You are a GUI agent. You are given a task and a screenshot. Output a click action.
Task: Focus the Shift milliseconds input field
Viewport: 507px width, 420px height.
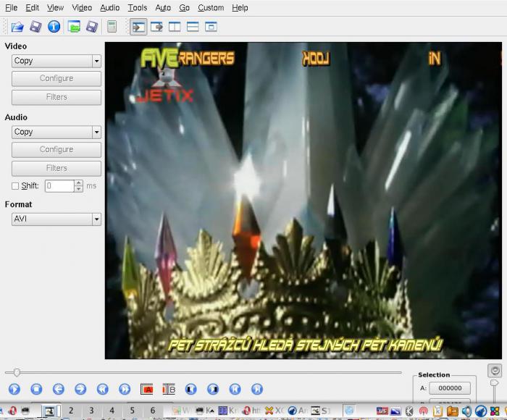point(60,186)
